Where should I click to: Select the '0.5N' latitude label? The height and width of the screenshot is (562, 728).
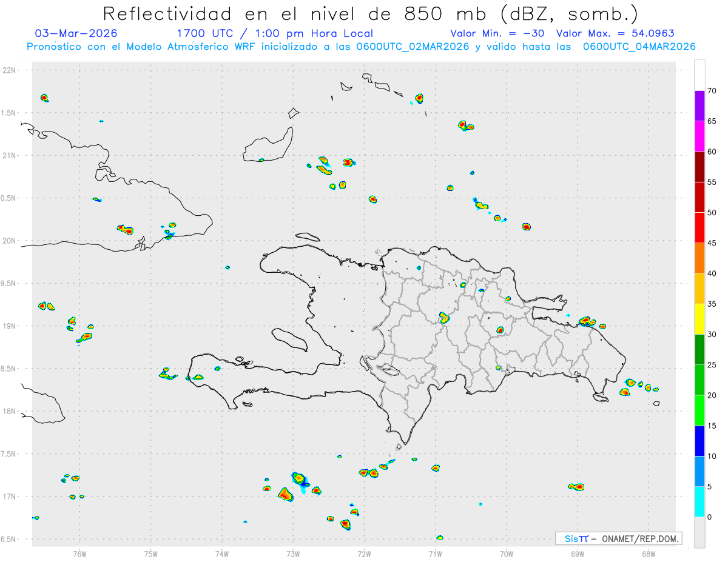9,198
